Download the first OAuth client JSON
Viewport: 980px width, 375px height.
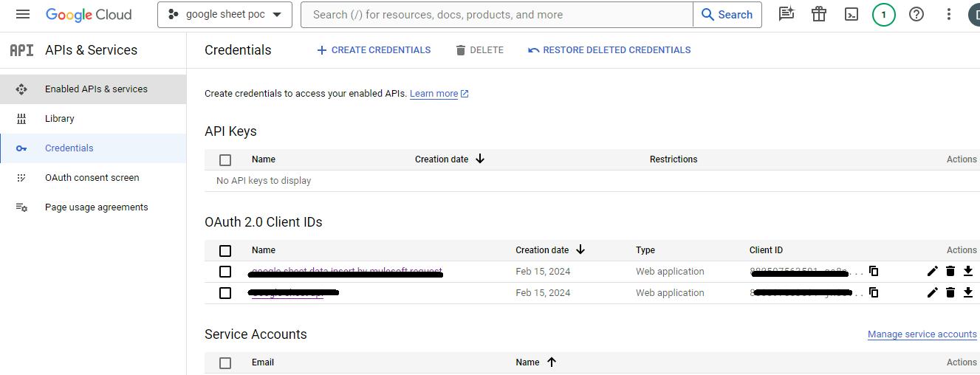(968, 272)
